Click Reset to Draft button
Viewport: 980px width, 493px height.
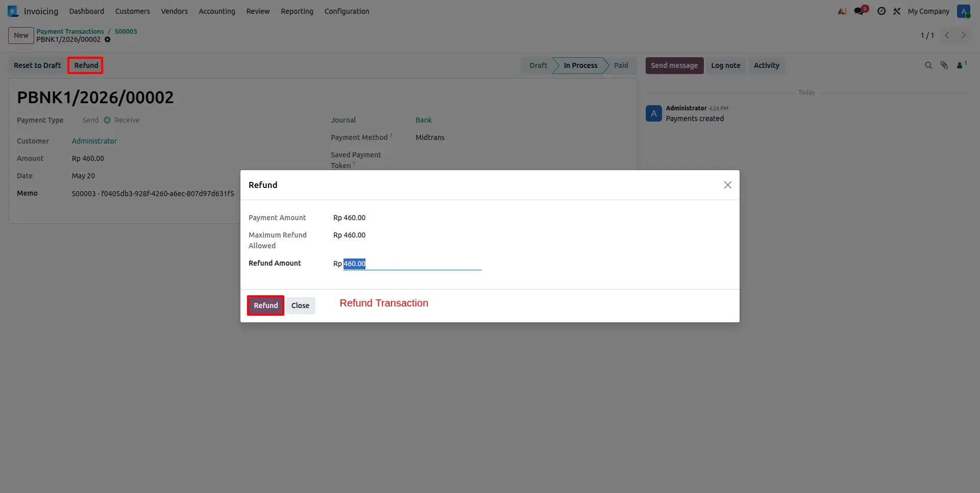coord(37,65)
